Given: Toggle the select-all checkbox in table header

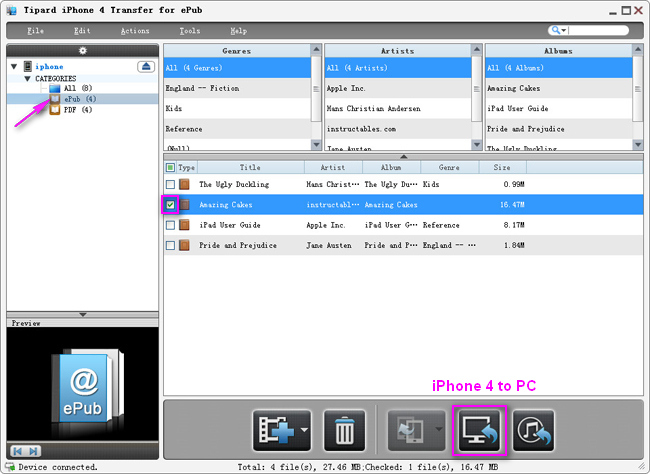Looking at the screenshot, I should (170, 168).
